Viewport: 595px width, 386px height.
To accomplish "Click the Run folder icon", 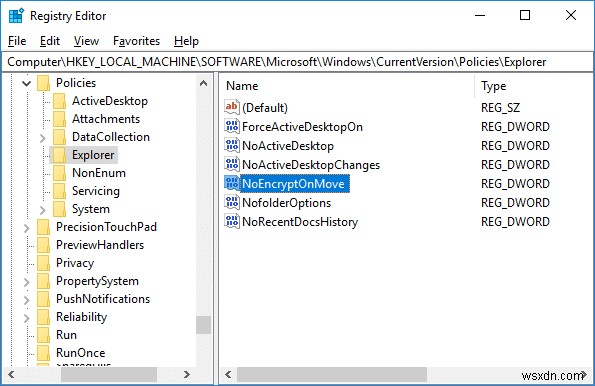I will point(43,335).
